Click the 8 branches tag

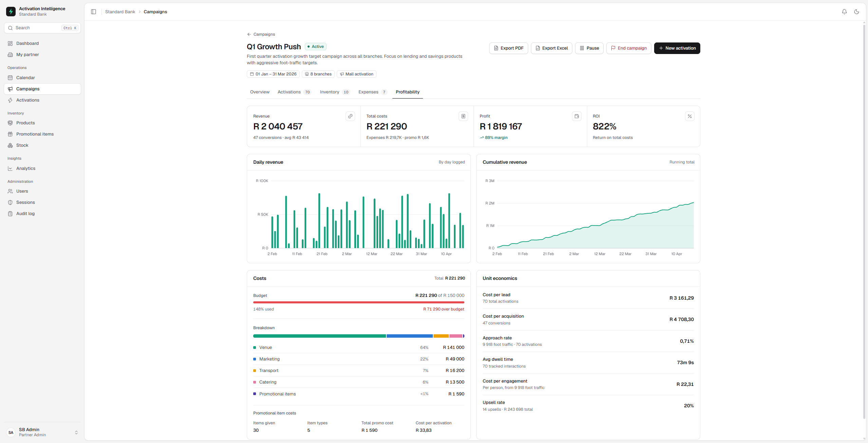coord(318,74)
